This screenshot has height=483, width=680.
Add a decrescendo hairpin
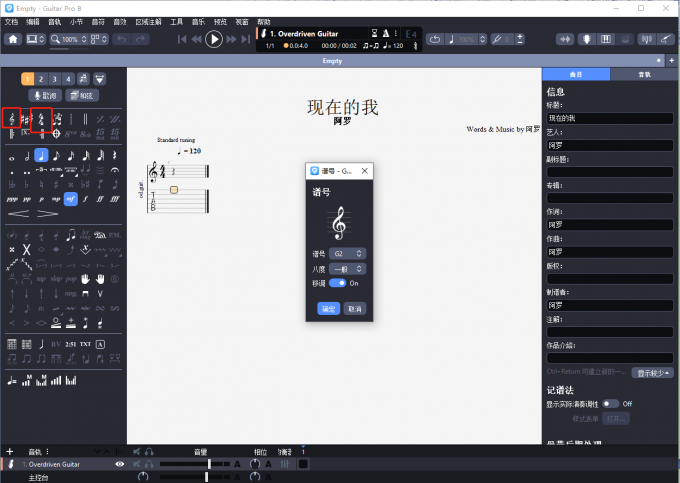coord(47,214)
